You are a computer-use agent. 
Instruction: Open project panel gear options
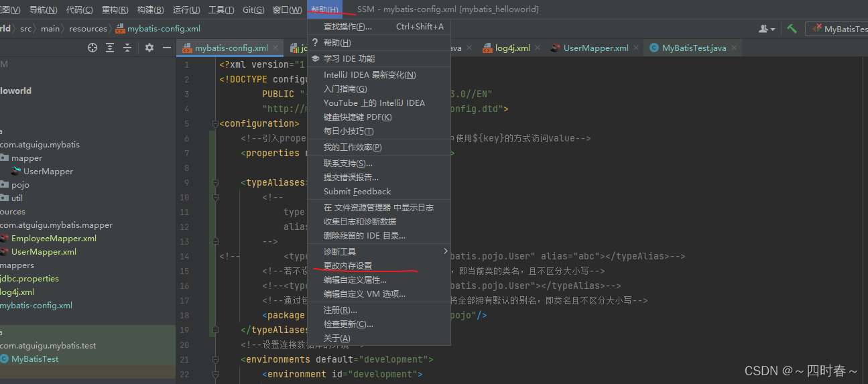149,48
